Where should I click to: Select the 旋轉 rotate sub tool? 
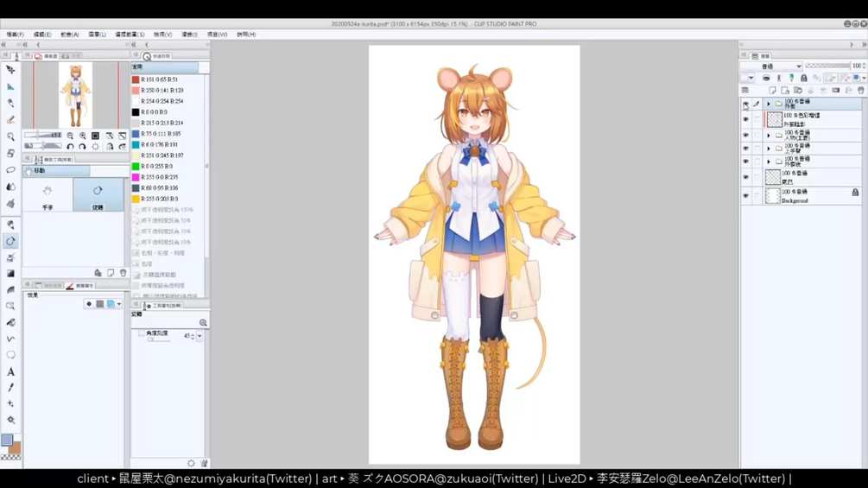point(98,195)
